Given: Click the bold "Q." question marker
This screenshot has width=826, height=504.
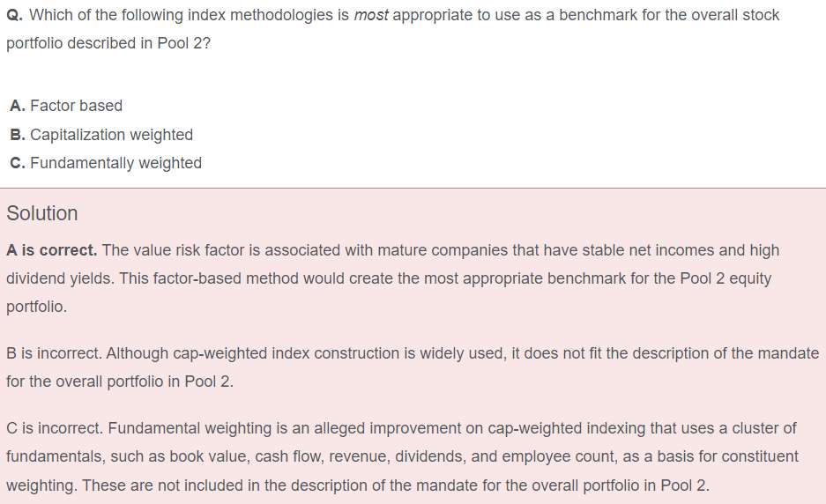Looking at the screenshot, I should 14,15.
